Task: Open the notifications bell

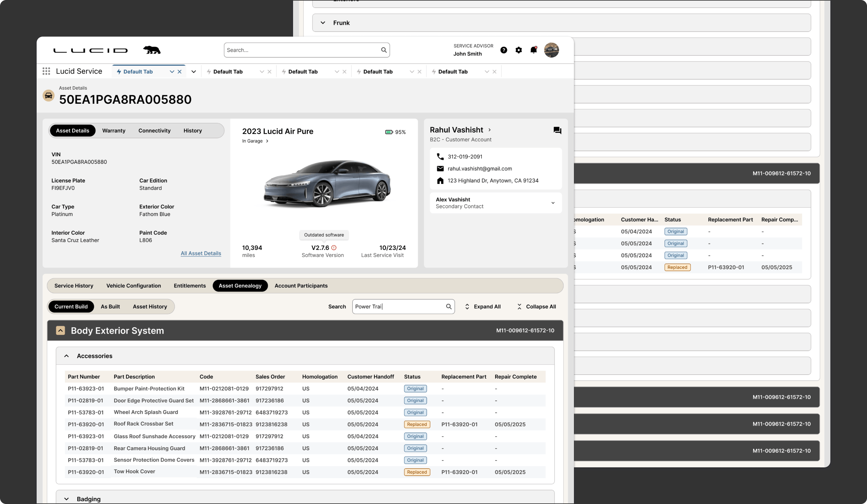Action: (x=533, y=50)
